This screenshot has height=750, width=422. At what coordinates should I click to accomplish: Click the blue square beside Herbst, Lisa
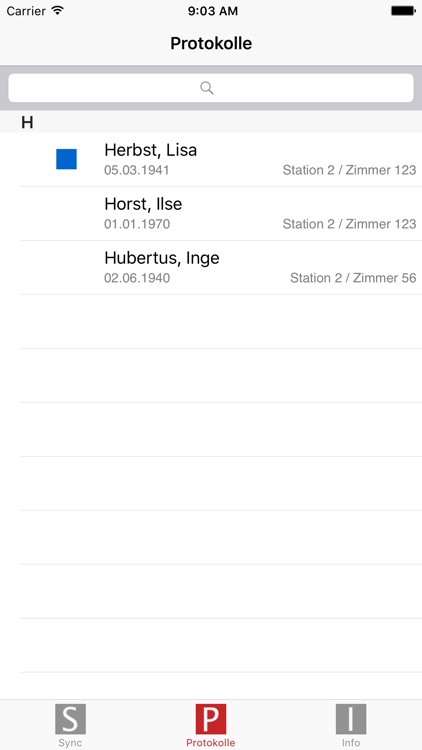[x=67, y=159]
